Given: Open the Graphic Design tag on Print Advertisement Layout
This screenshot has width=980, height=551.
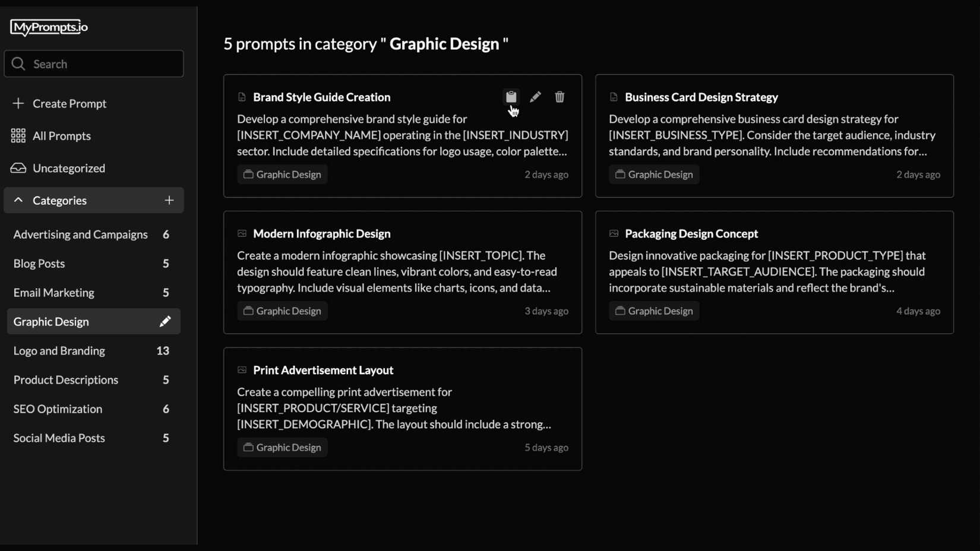Looking at the screenshot, I should (x=282, y=447).
